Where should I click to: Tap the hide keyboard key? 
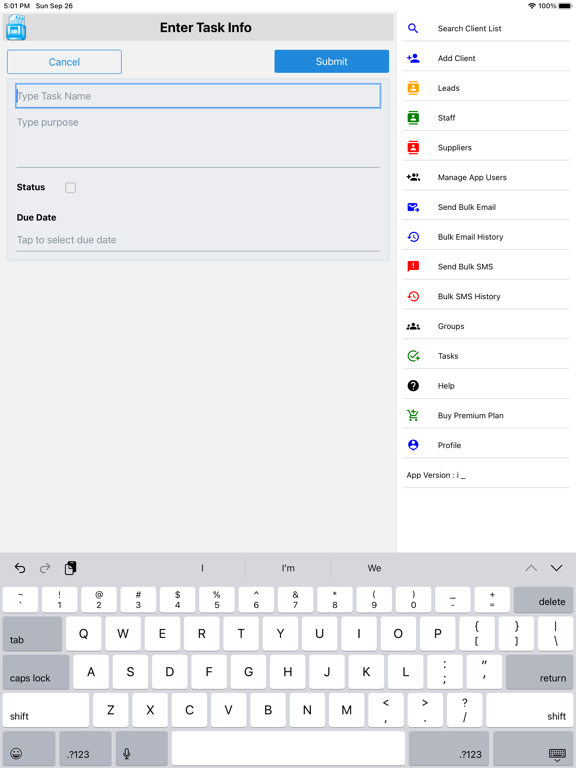click(x=533, y=749)
